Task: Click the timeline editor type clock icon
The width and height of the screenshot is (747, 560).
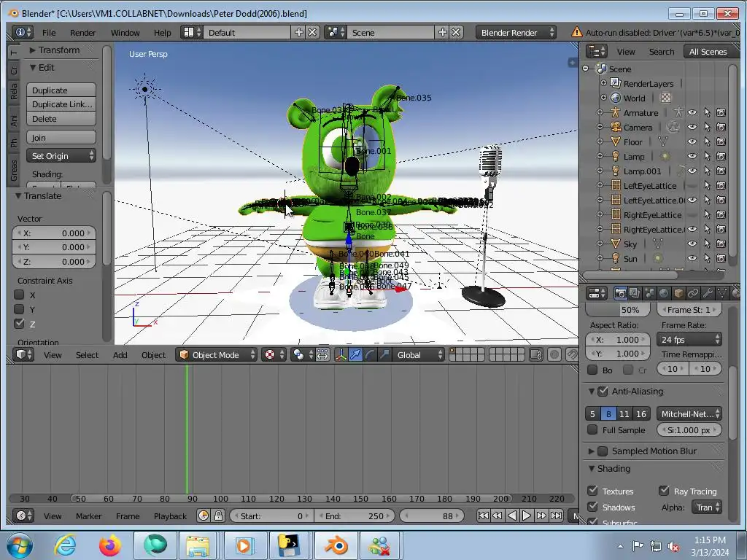Action: click(23, 516)
